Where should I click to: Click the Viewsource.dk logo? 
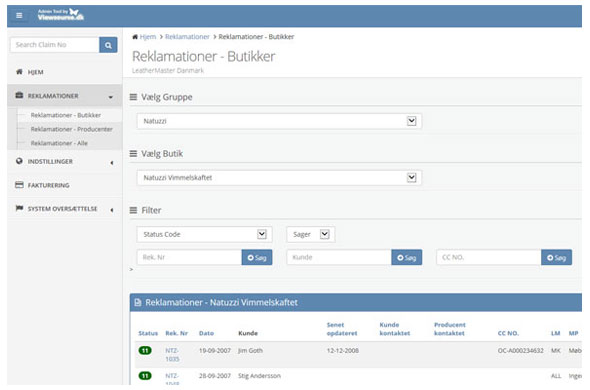click(61, 15)
